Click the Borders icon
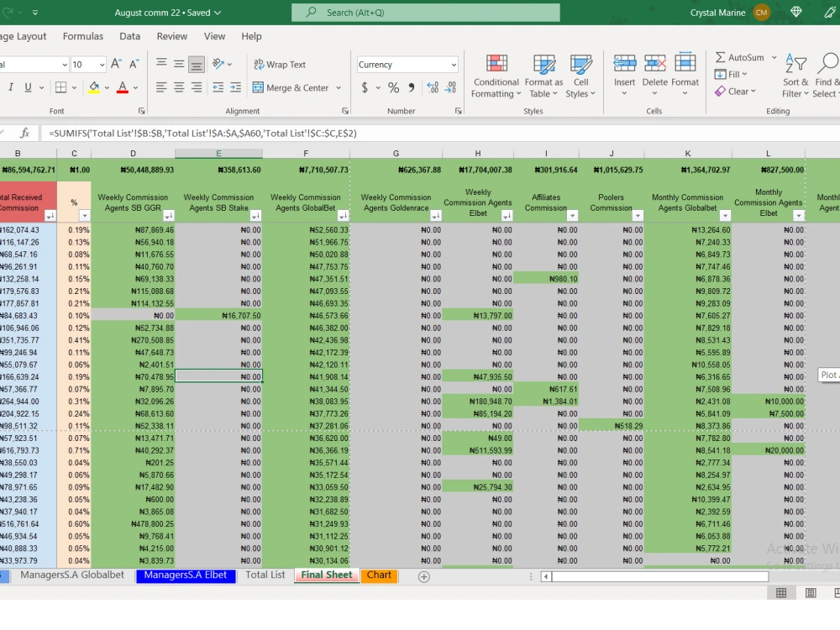The width and height of the screenshot is (840, 630). [61, 87]
